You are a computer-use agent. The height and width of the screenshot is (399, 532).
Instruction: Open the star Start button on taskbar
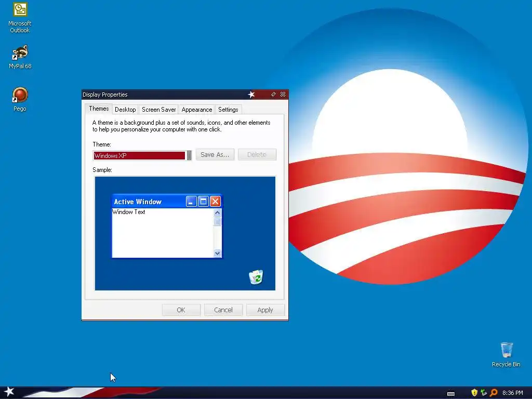9,392
